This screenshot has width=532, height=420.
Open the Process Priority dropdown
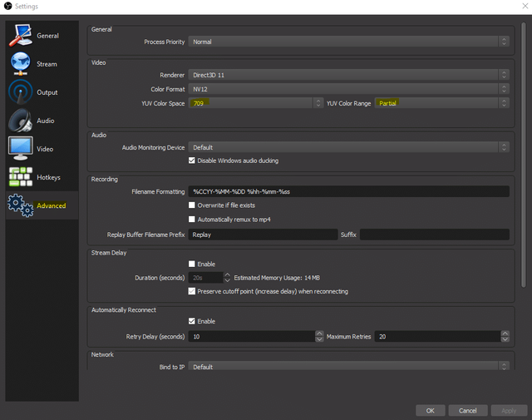pyautogui.click(x=348, y=42)
